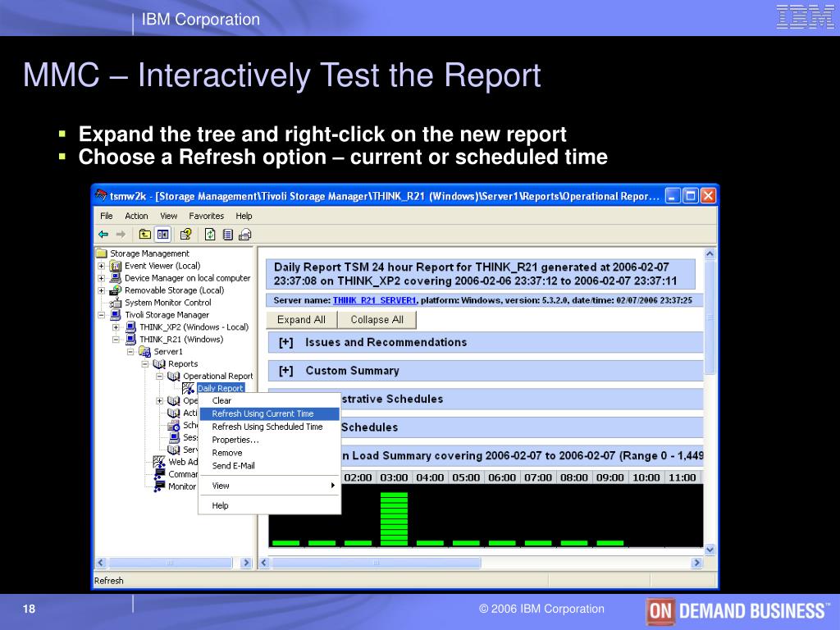Choose Send E-Mail from the context menu

(x=269, y=466)
